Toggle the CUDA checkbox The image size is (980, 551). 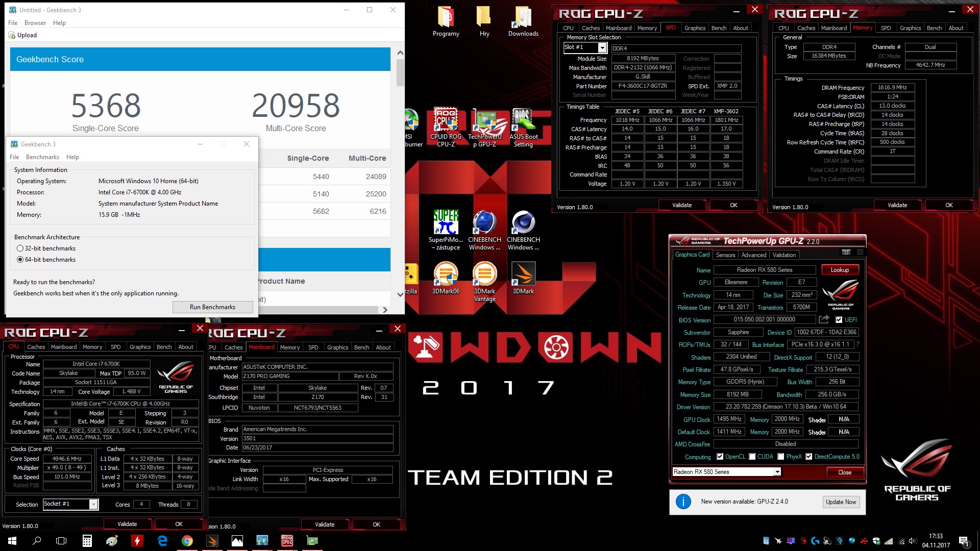(x=752, y=457)
